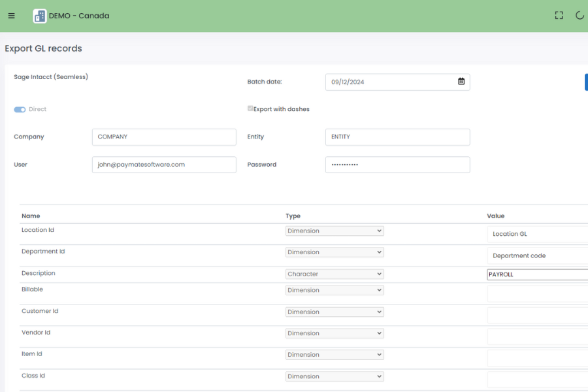Toggle the Direct switch
This screenshot has height=392, width=588.
pyautogui.click(x=20, y=110)
